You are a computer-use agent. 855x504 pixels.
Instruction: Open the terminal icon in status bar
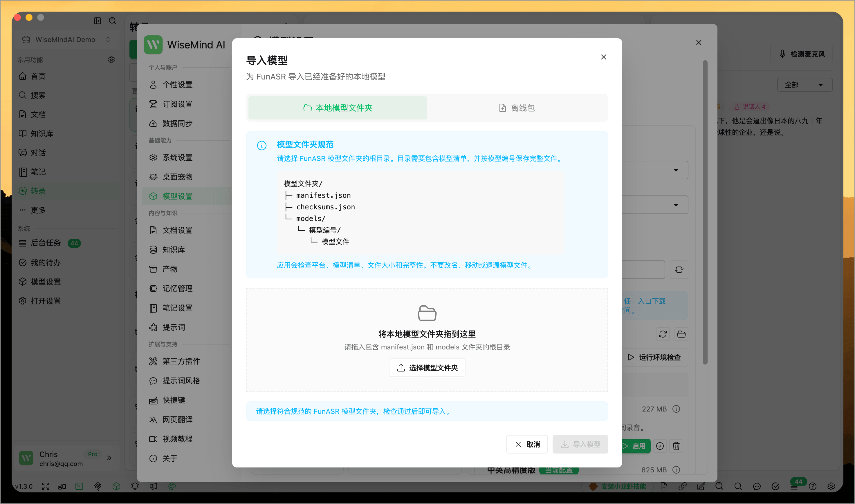[80, 486]
